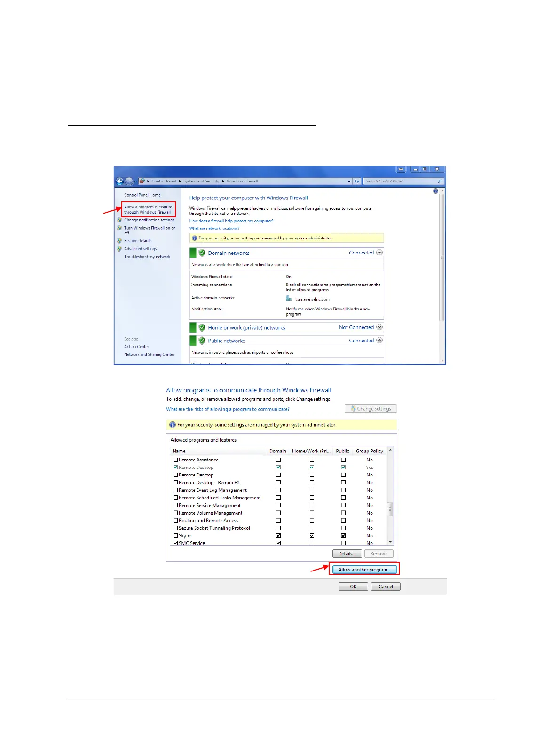Click the Group Policy column header
This screenshot has width=560, height=745.
coord(370,451)
